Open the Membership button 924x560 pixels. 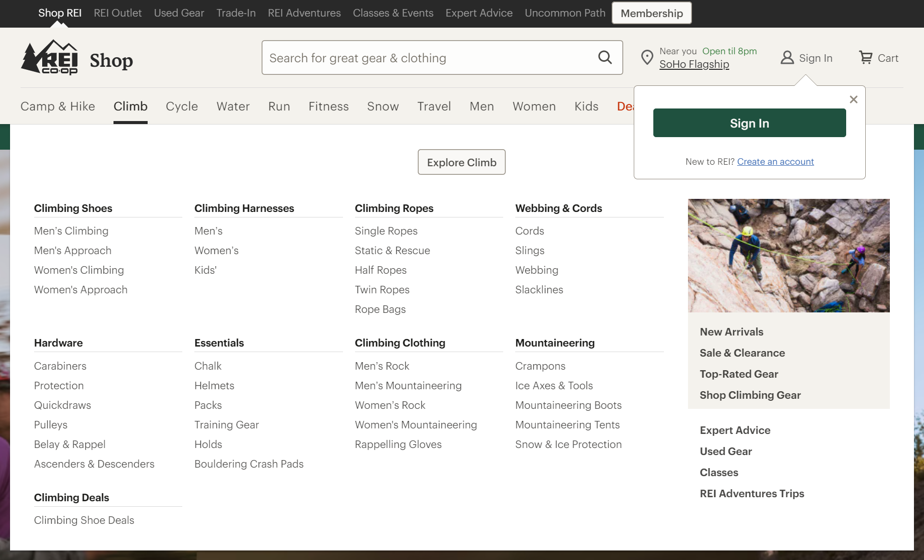(x=651, y=13)
